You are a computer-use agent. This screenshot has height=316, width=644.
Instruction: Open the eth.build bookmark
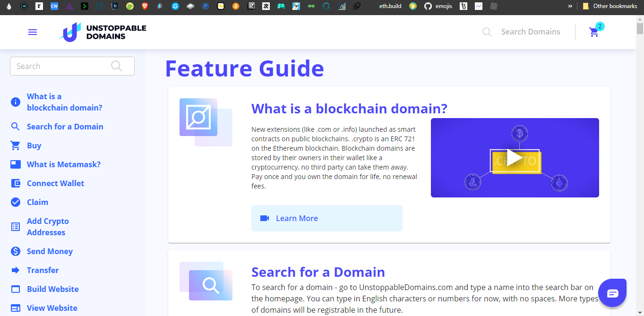(390, 6)
